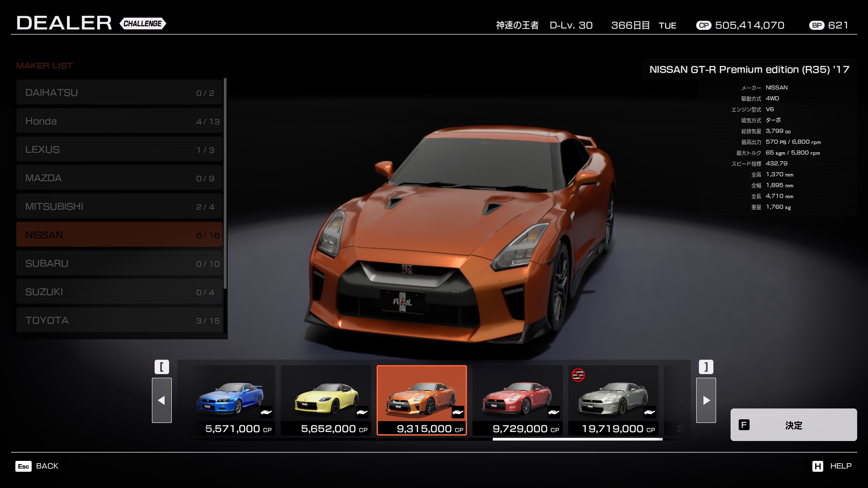Click the right arrow to scroll cars

pyautogui.click(x=706, y=400)
